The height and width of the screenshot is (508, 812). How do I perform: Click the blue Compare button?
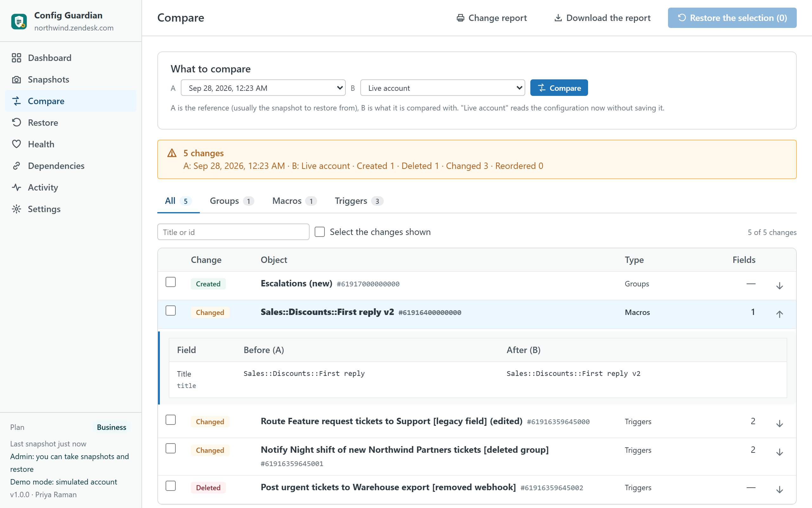559,88
